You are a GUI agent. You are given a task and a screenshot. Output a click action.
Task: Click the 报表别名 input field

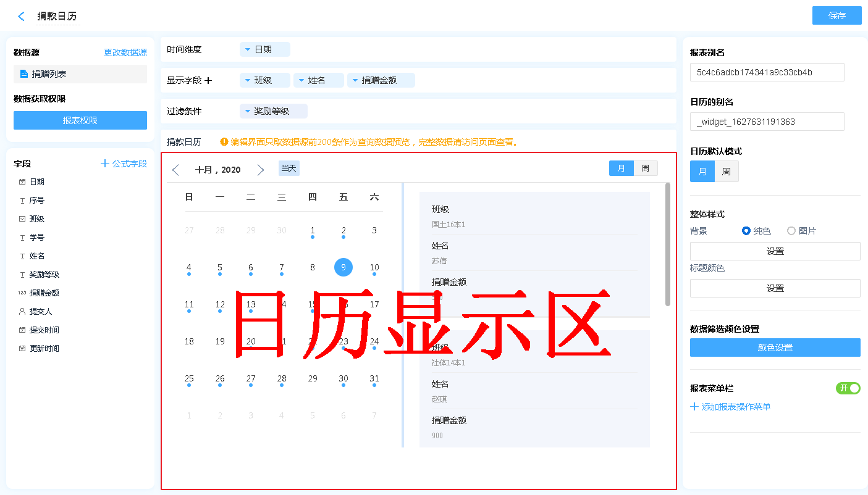coord(767,72)
